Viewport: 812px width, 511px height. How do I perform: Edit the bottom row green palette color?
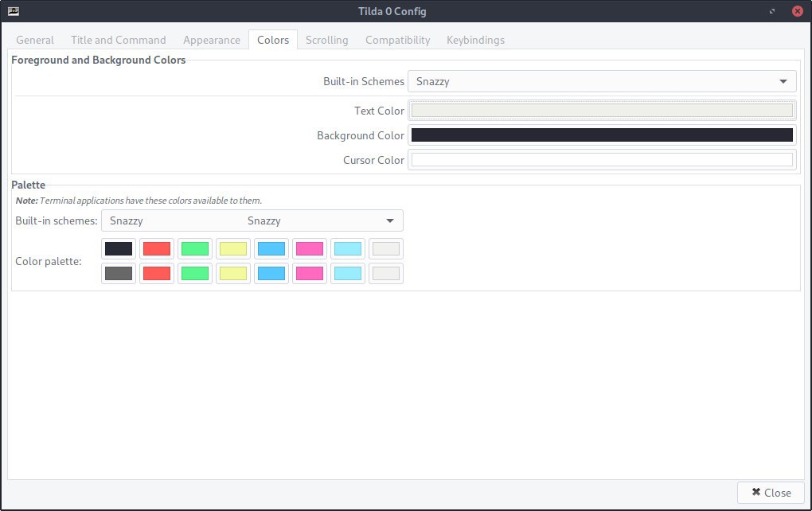pyautogui.click(x=195, y=273)
